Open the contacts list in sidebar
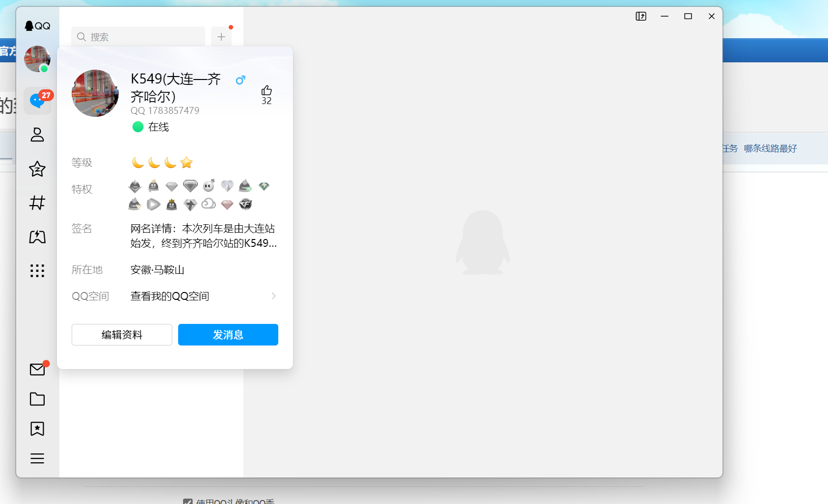Viewport: 828px width, 504px height. coord(37,135)
